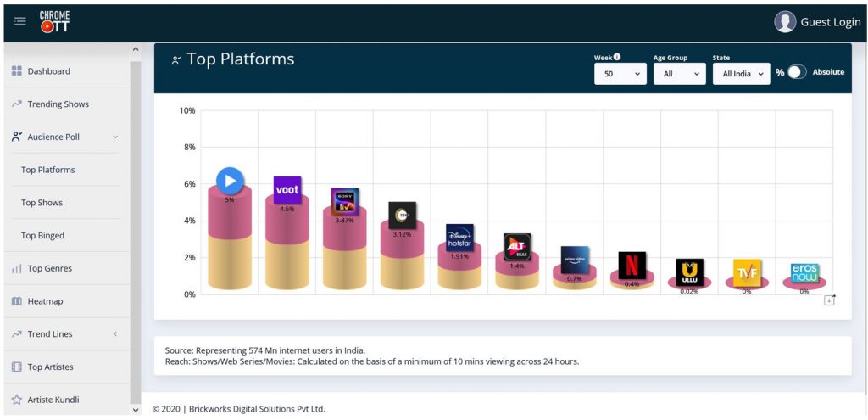Click the chart export icon

[829, 300]
